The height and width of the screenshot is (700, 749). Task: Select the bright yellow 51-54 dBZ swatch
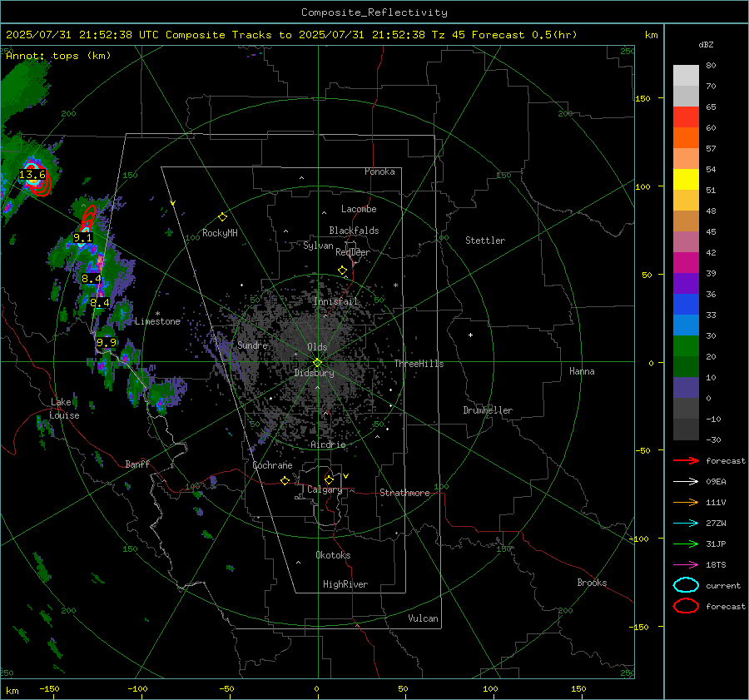coord(686,180)
